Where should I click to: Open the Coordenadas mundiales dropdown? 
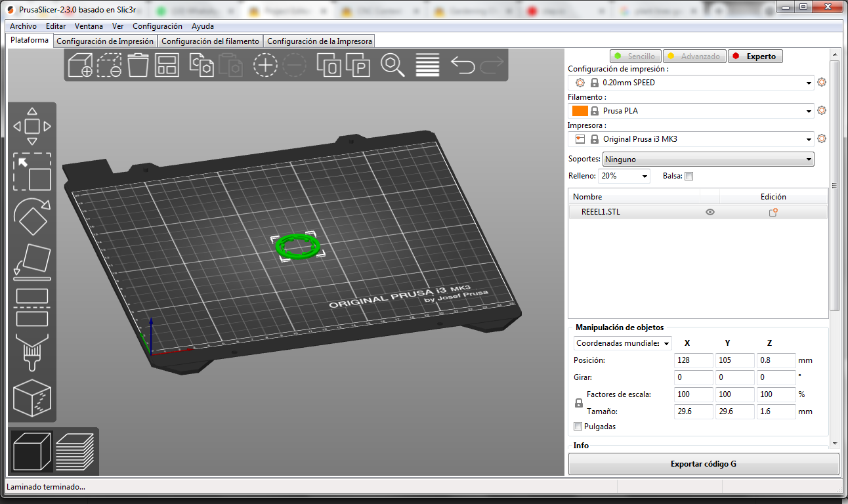click(x=622, y=343)
